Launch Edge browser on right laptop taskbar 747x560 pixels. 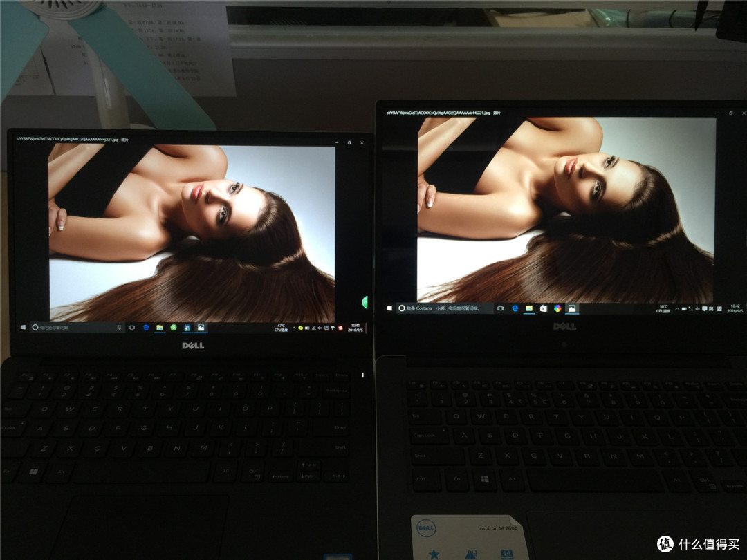pos(515,308)
